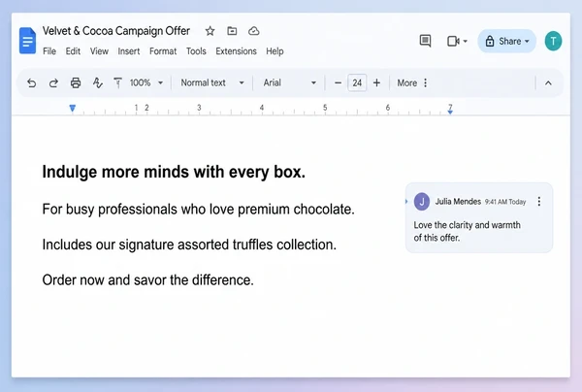
Task: Select the right indent marker on the ruler
Action: tap(450, 111)
